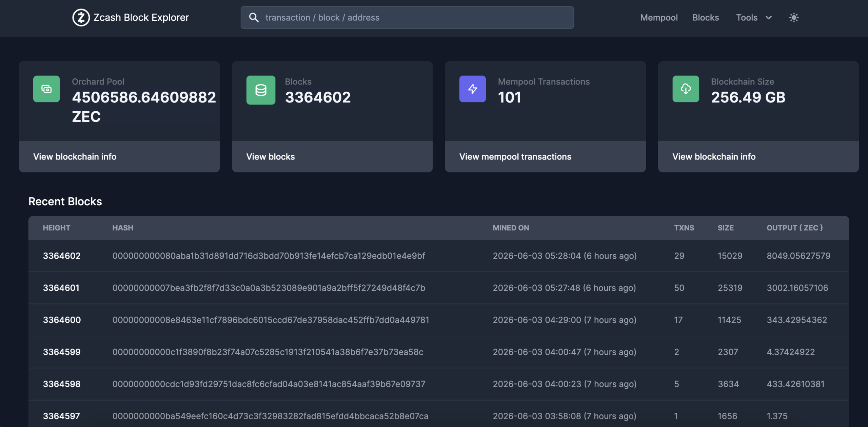
Task: Select mined time 2026-06-03 04:00:47
Action: pos(537,352)
